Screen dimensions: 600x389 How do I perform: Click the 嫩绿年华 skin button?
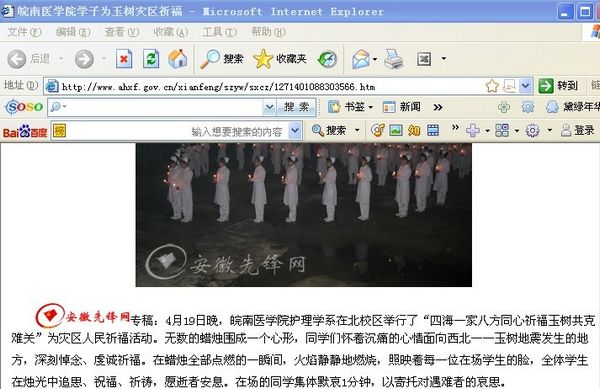click(572, 107)
